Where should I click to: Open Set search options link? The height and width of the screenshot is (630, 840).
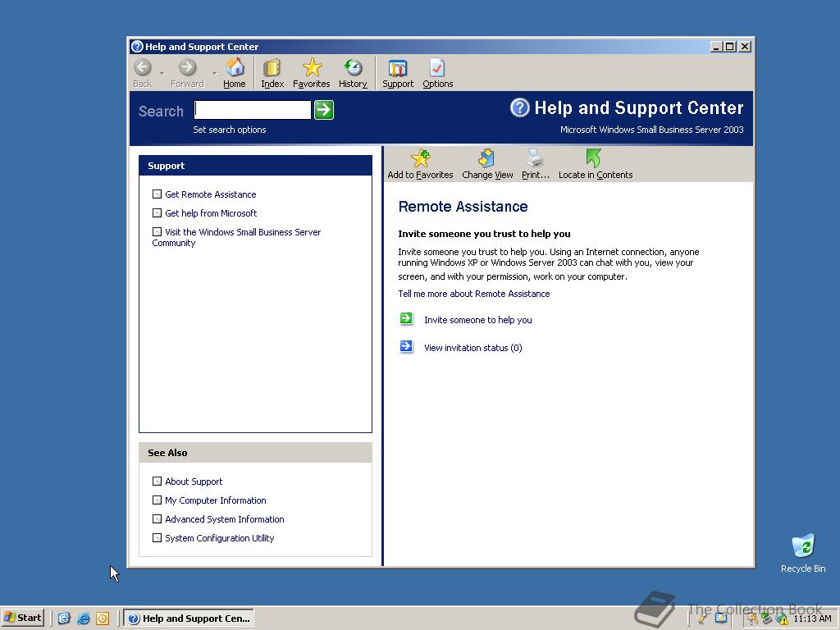[230, 130]
